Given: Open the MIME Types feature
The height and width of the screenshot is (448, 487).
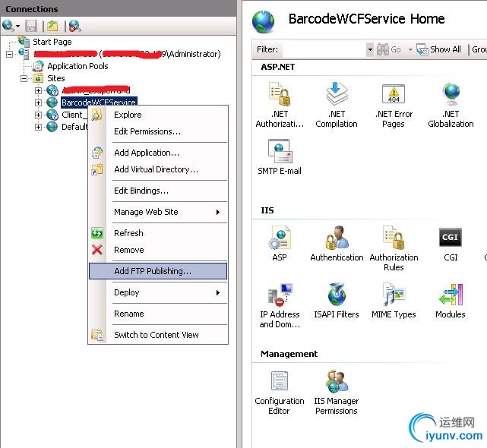Looking at the screenshot, I should (x=394, y=300).
